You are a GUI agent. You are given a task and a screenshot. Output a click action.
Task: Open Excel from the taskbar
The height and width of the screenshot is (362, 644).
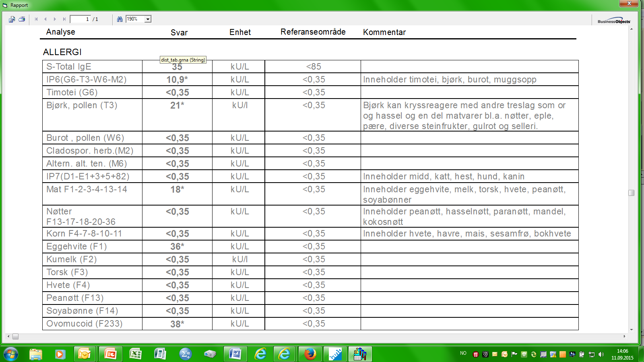point(135,354)
